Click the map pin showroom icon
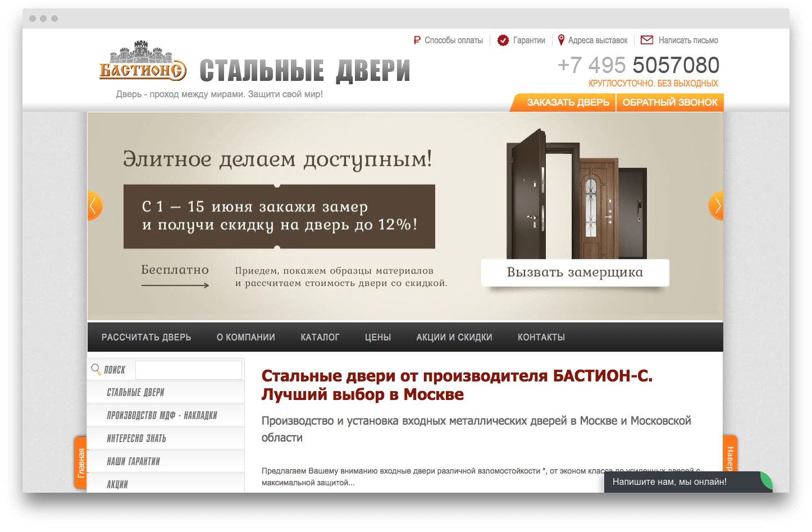Image resolution: width=812 pixels, height=532 pixels. coord(561,40)
